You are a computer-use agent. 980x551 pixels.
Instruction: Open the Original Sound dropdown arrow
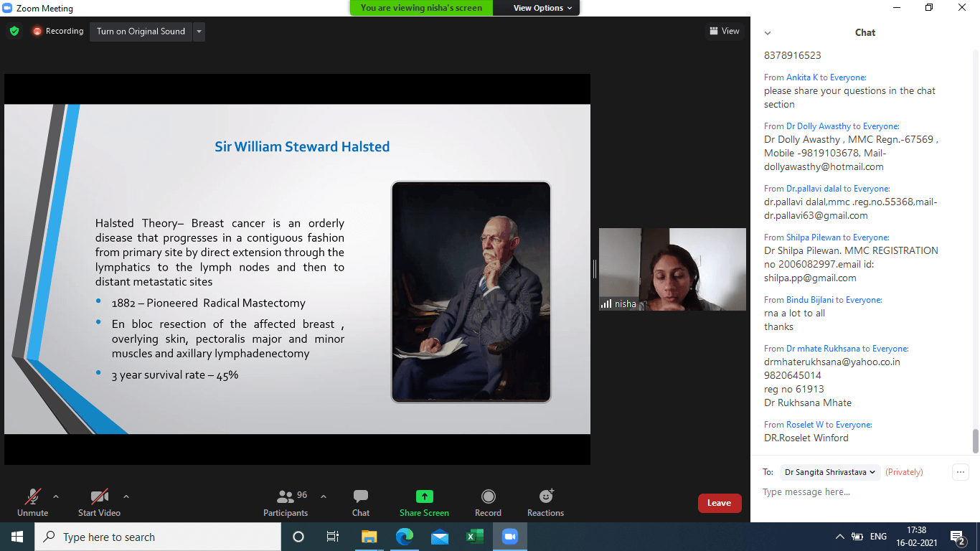(x=199, y=32)
